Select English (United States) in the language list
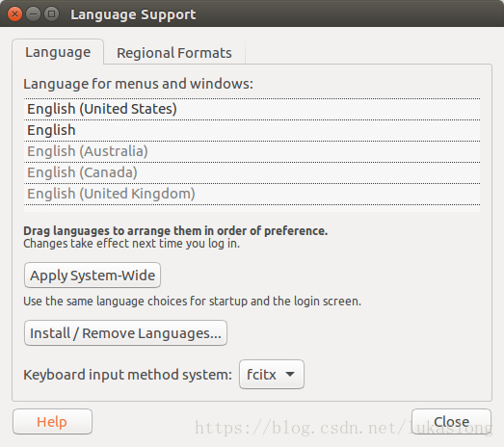 (252, 109)
